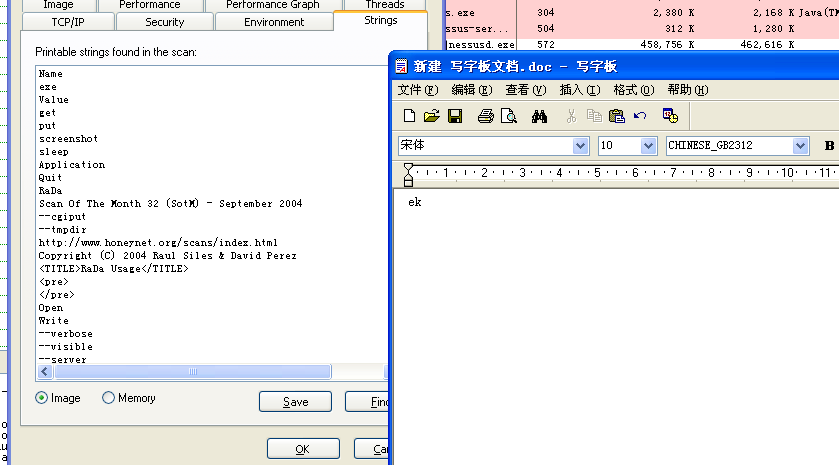
Task: Select the 'sleep' string line
Action: (54, 152)
